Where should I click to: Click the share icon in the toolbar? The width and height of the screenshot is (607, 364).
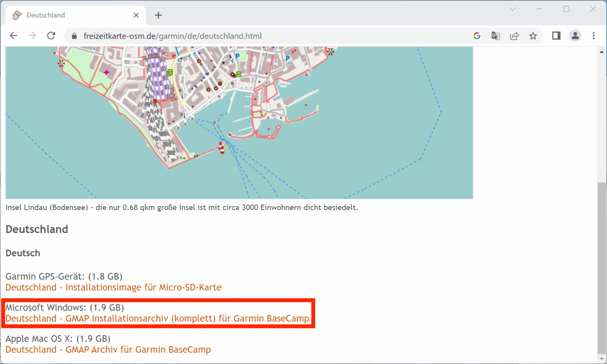click(x=515, y=36)
